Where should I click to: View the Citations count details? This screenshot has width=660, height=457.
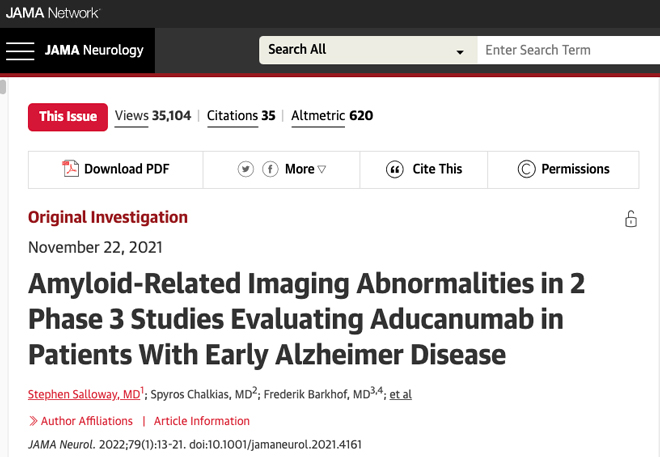click(x=241, y=116)
